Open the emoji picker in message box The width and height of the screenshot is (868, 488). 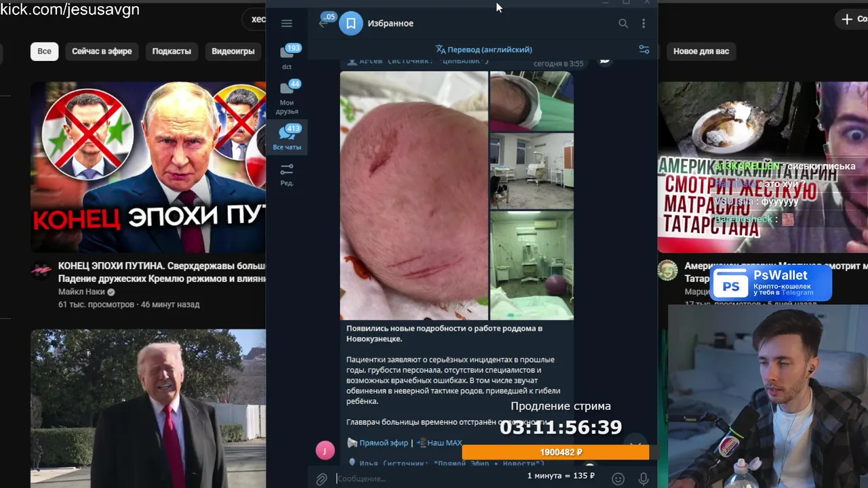618,479
